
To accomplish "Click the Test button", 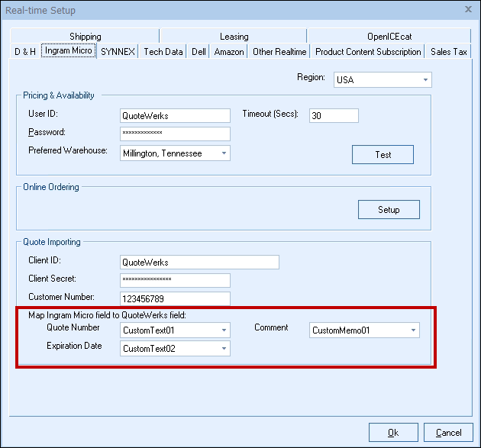I will 383,154.
